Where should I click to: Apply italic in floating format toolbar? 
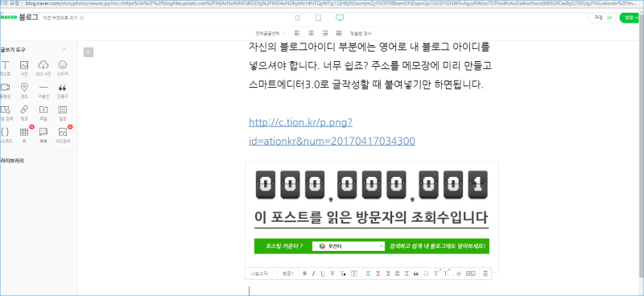pyautogui.click(x=313, y=273)
